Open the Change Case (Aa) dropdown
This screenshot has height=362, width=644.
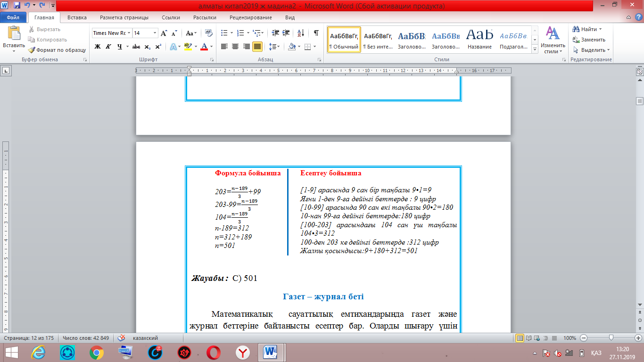click(x=191, y=33)
